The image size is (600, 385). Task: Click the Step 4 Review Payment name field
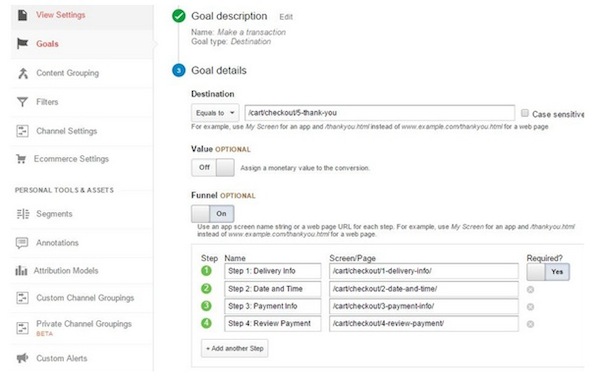tap(273, 323)
